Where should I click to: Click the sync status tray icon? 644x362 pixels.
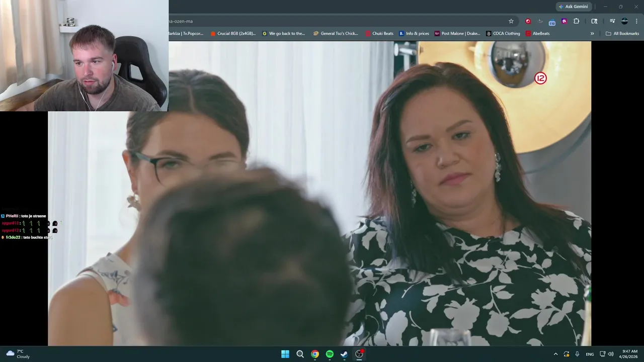click(x=567, y=354)
